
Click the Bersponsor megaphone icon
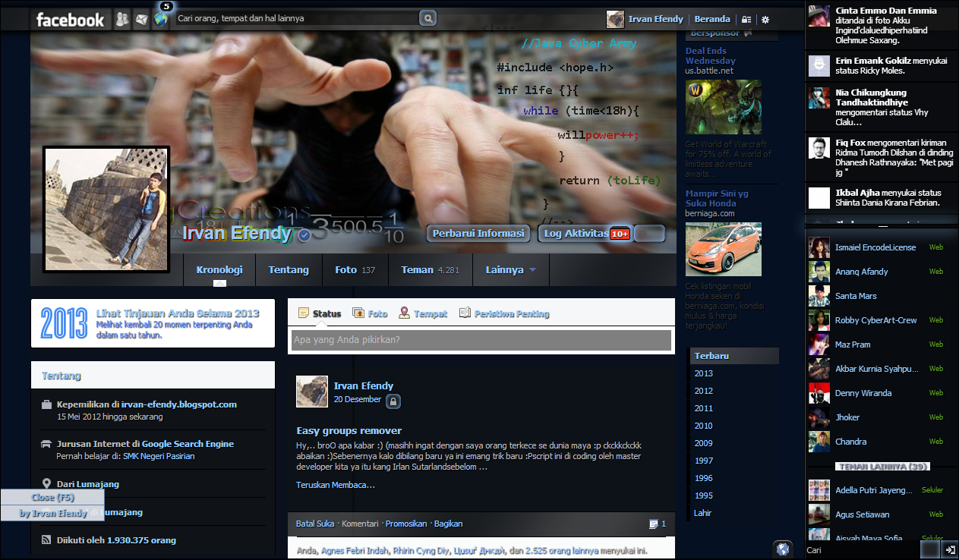748,33
